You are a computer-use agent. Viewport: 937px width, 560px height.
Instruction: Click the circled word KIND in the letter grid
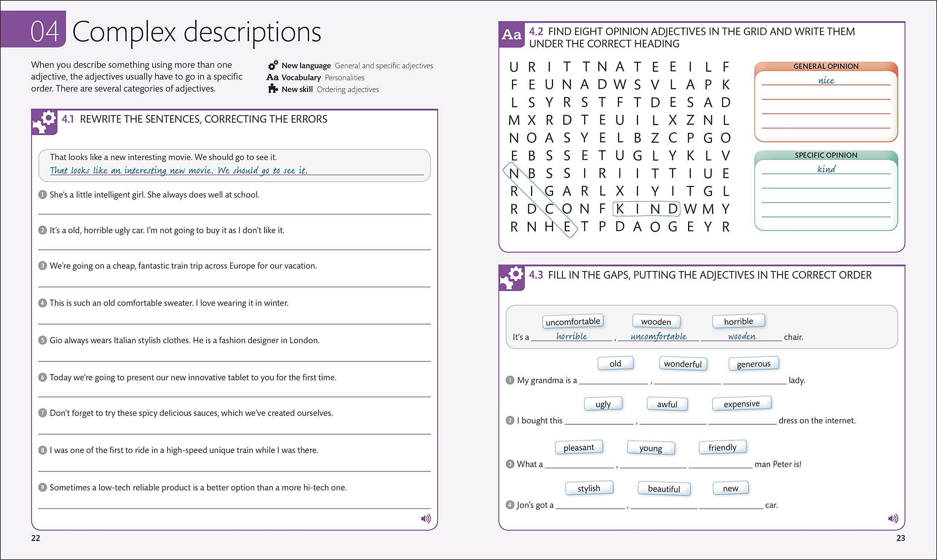coord(646,209)
